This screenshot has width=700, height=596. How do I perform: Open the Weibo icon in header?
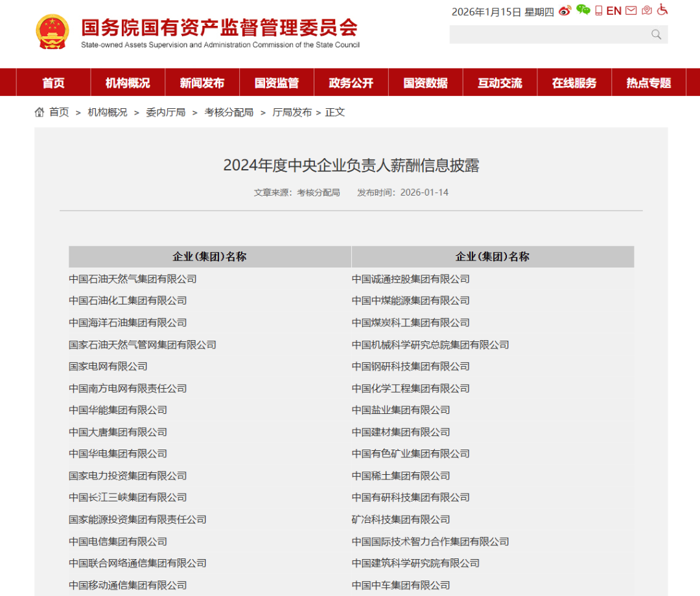(x=565, y=11)
